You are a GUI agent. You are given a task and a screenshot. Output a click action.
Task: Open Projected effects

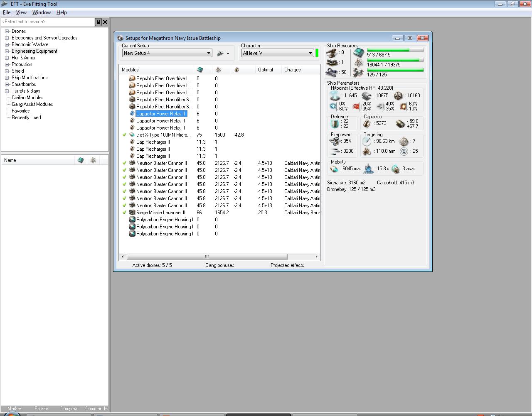coord(287,265)
